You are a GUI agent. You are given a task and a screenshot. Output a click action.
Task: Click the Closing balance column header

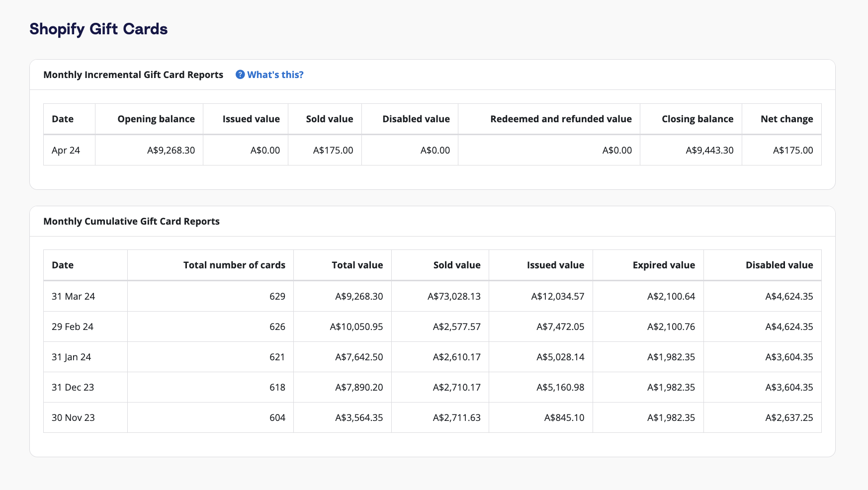tap(691, 119)
